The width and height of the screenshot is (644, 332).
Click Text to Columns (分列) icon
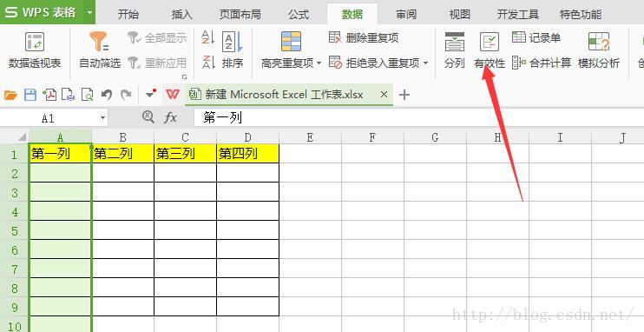coord(454,42)
